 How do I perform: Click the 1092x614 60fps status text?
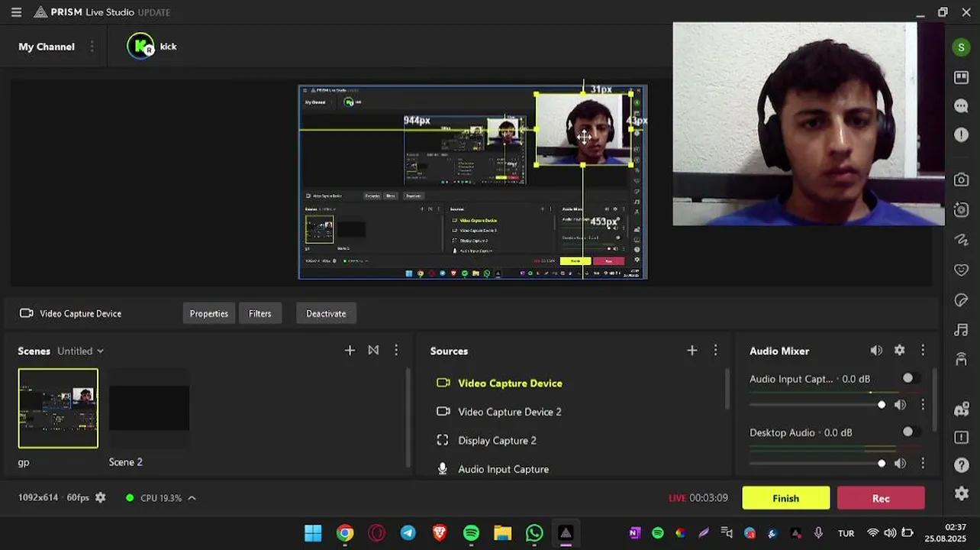tap(53, 497)
